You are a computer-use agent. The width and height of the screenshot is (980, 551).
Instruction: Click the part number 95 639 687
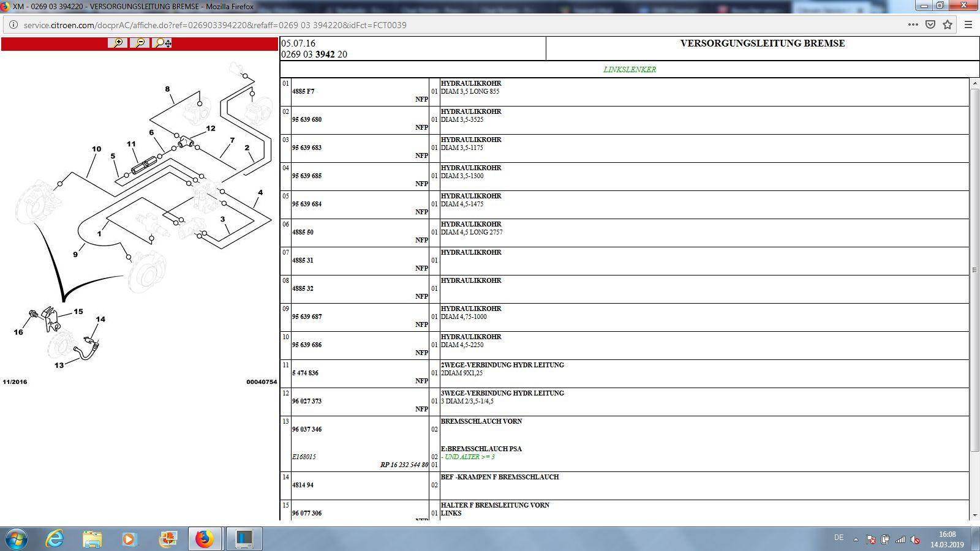[307, 317]
